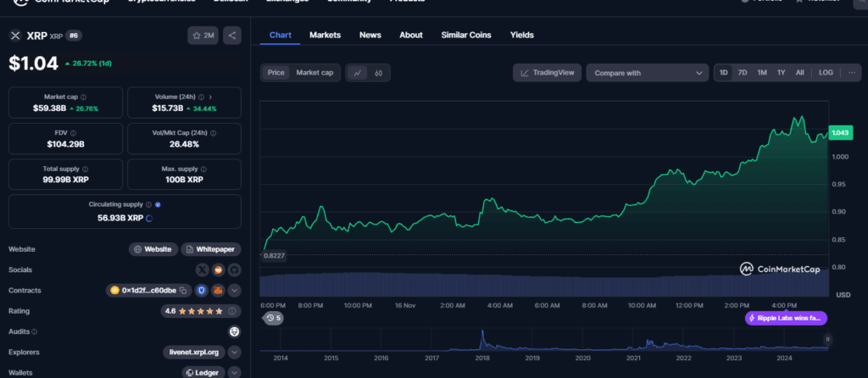
Task: Click the info icon next to Volume (24h)
Action: (x=202, y=97)
